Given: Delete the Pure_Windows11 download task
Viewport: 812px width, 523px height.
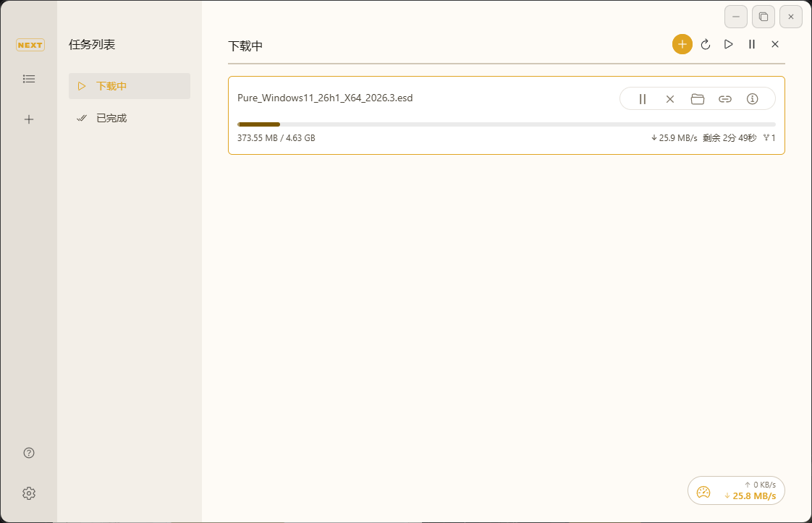Looking at the screenshot, I should click(x=670, y=99).
